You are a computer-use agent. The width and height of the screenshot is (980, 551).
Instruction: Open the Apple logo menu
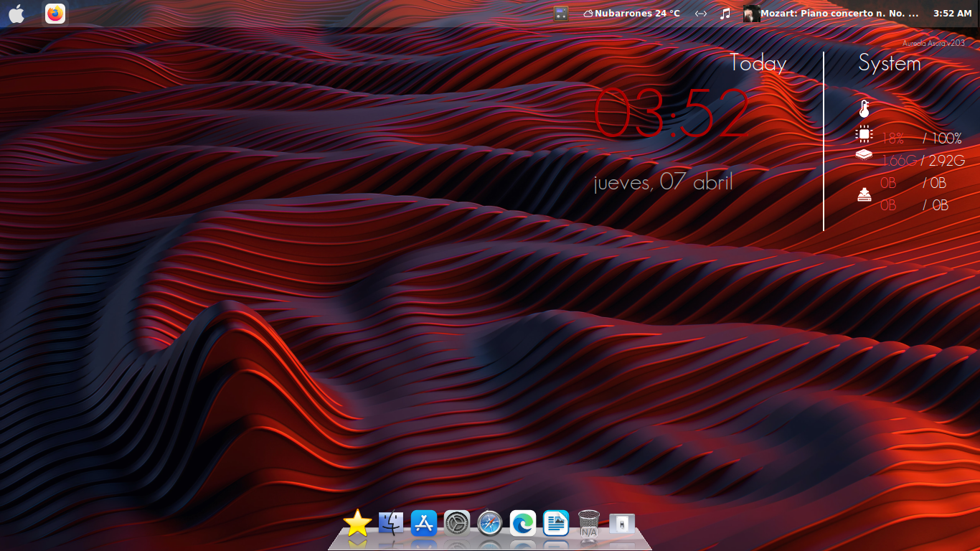(17, 14)
